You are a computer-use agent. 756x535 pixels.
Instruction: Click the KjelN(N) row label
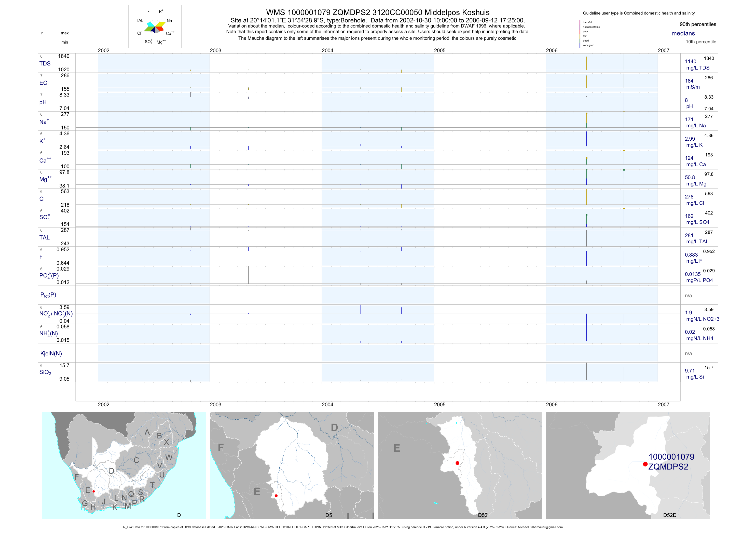click(x=51, y=354)
